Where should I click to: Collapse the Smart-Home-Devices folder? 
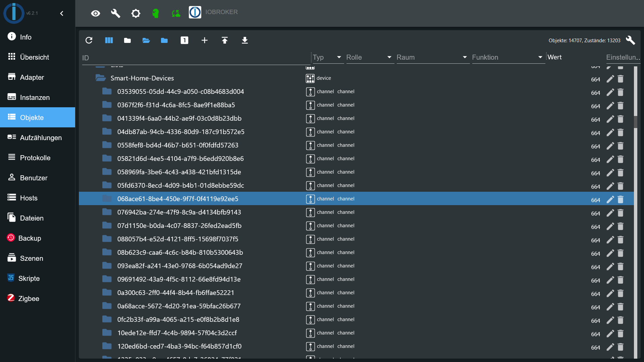pyautogui.click(x=101, y=78)
